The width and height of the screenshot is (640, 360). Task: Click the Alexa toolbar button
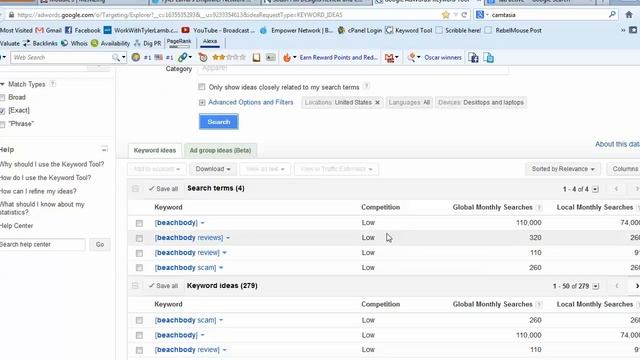(x=210, y=42)
